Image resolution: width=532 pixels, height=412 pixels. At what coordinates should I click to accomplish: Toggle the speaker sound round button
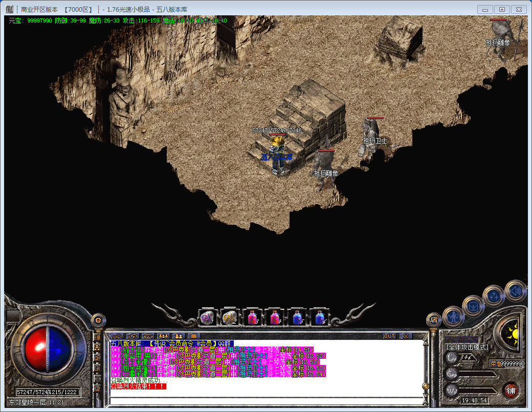point(515,291)
